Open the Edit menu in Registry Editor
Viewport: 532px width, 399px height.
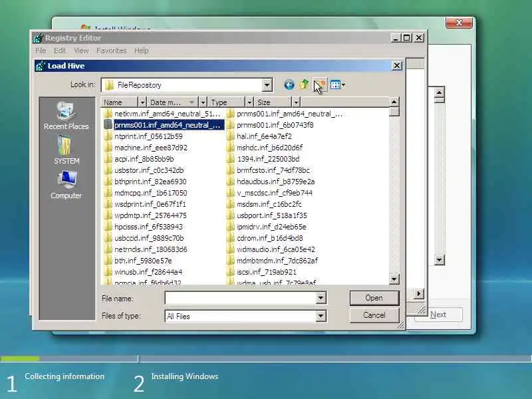(x=60, y=51)
